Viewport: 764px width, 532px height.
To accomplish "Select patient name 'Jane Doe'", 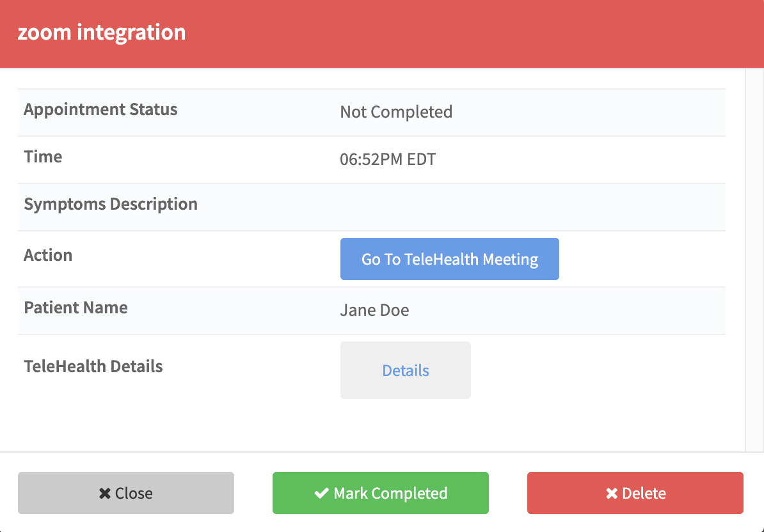I will point(375,310).
